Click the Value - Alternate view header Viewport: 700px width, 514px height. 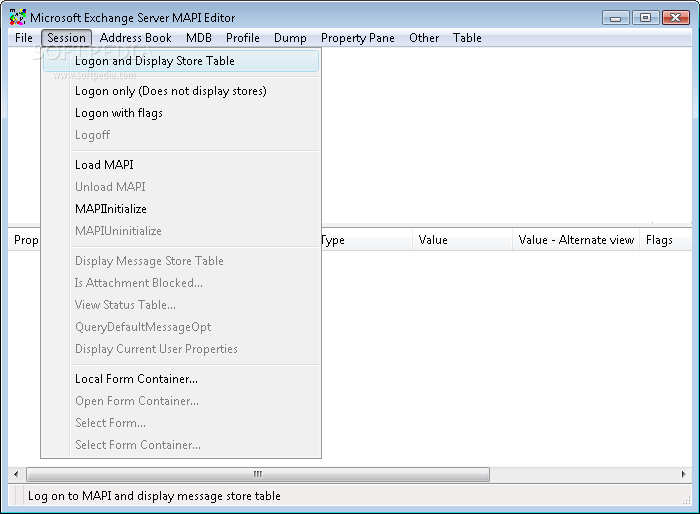coord(576,240)
